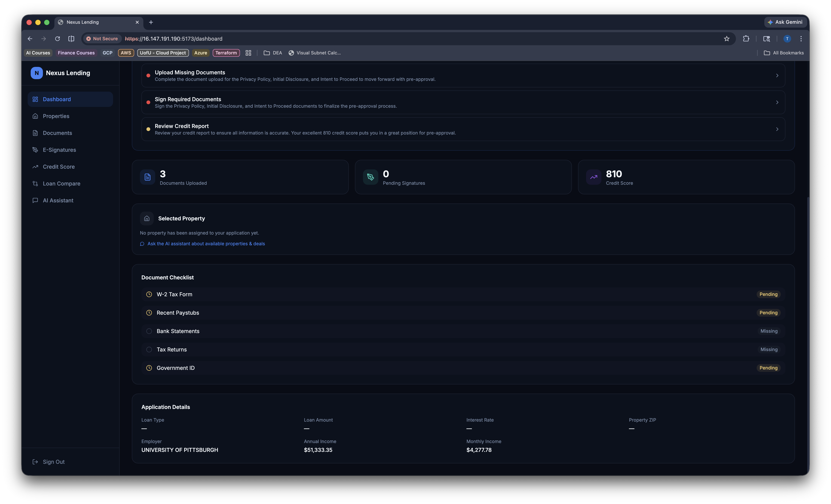
Task: Click the Pending Signatures pen icon
Action: click(370, 177)
